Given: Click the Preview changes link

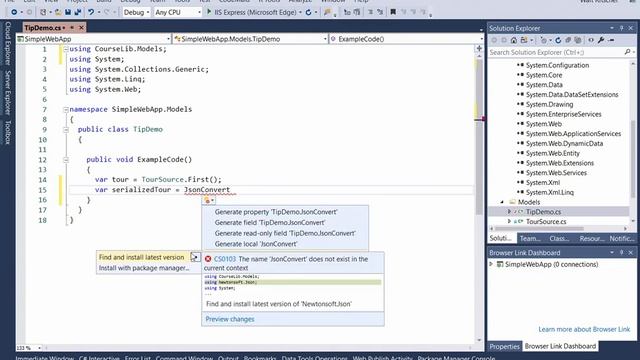Looking at the screenshot, I should 230,319.
